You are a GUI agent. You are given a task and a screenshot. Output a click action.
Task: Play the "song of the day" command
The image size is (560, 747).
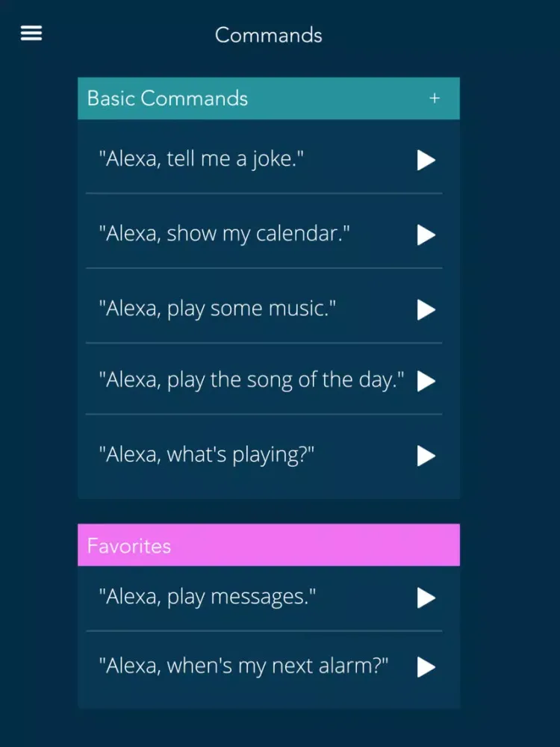pos(426,381)
